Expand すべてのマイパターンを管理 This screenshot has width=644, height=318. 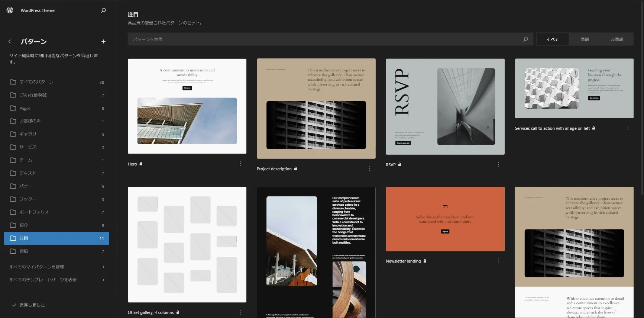pos(56,267)
